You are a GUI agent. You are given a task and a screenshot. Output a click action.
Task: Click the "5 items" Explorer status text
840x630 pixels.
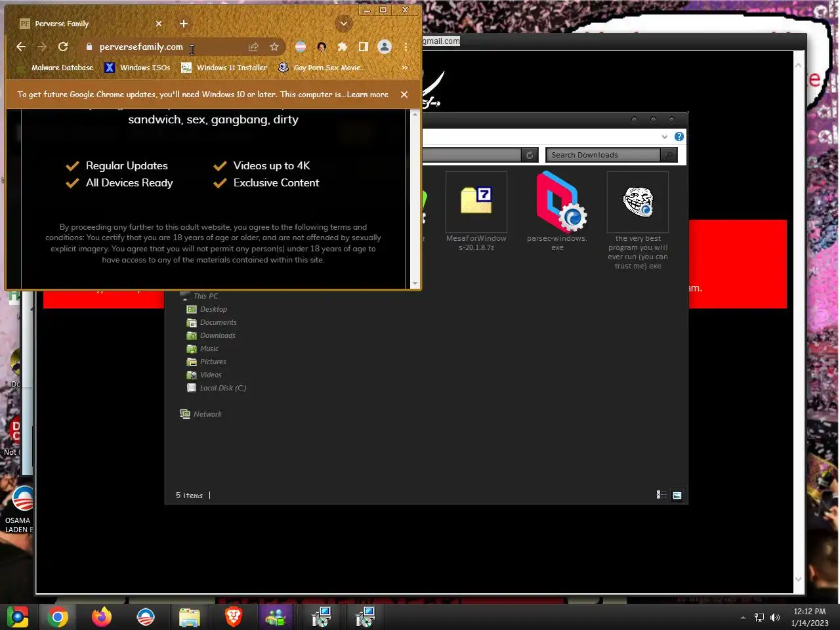189,495
